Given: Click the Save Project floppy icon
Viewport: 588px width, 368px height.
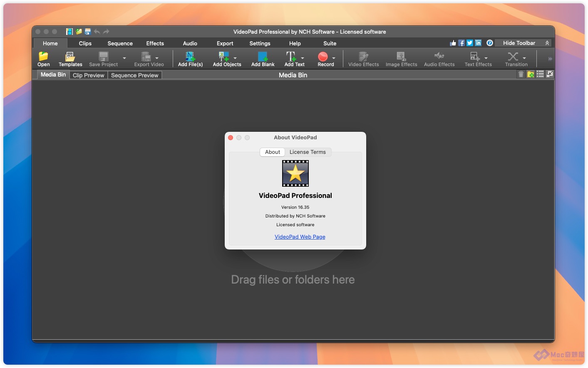Looking at the screenshot, I should [x=103, y=56].
